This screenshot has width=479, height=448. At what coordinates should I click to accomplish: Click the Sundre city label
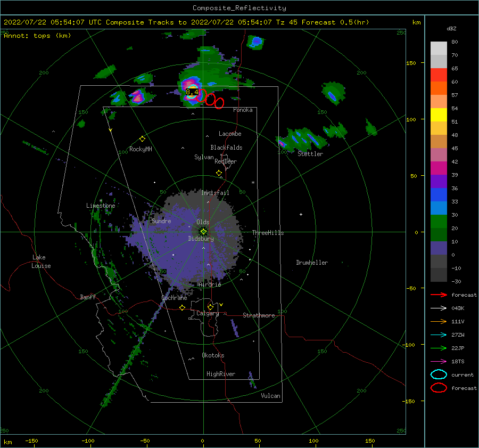tap(161, 221)
